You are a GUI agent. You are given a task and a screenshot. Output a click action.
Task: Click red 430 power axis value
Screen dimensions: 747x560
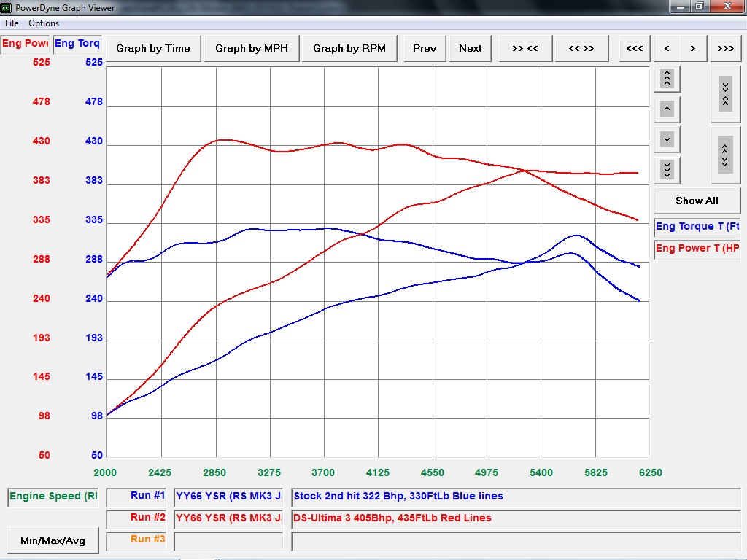(41, 141)
